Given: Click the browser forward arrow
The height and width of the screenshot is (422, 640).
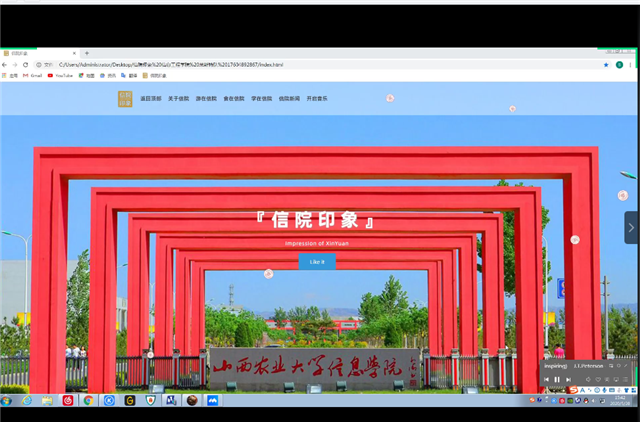Looking at the screenshot, I should pyautogui.click(x=15, y=64).
